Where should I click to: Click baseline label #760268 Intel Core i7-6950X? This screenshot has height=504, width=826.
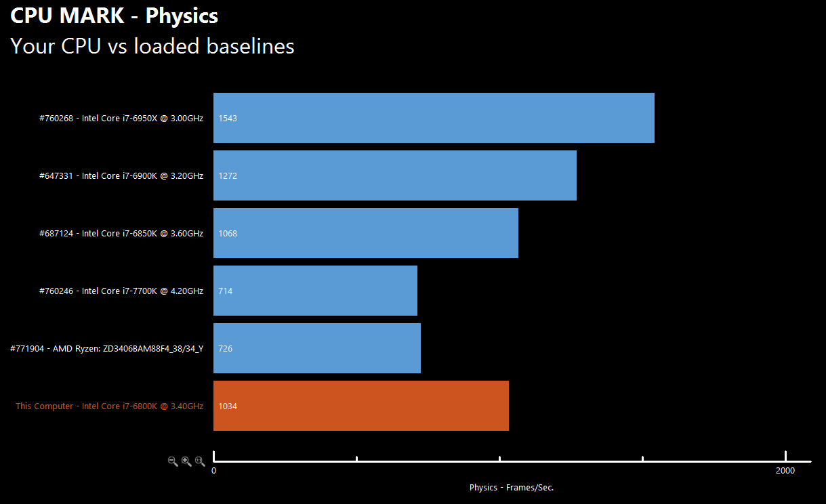121,119
